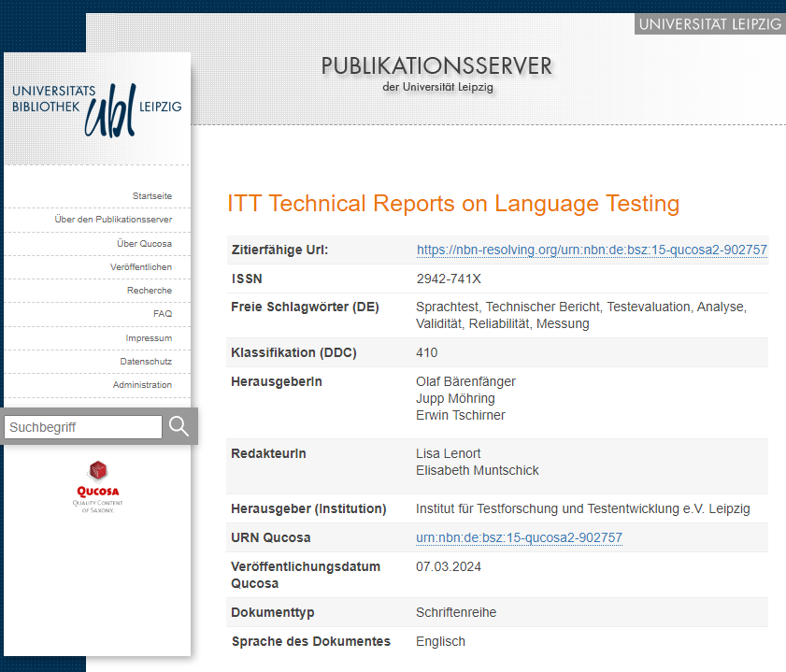Open the Recherche menu item

click(x=150, y=291)
